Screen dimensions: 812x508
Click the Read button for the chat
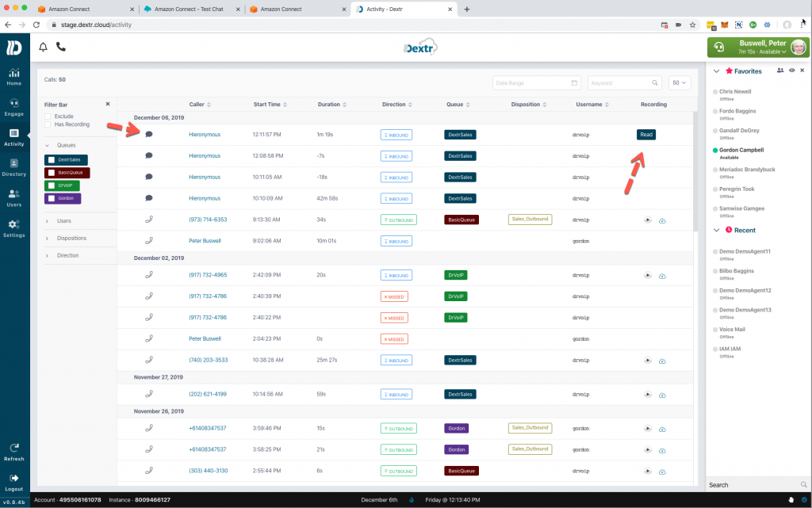tap(646, 135)
